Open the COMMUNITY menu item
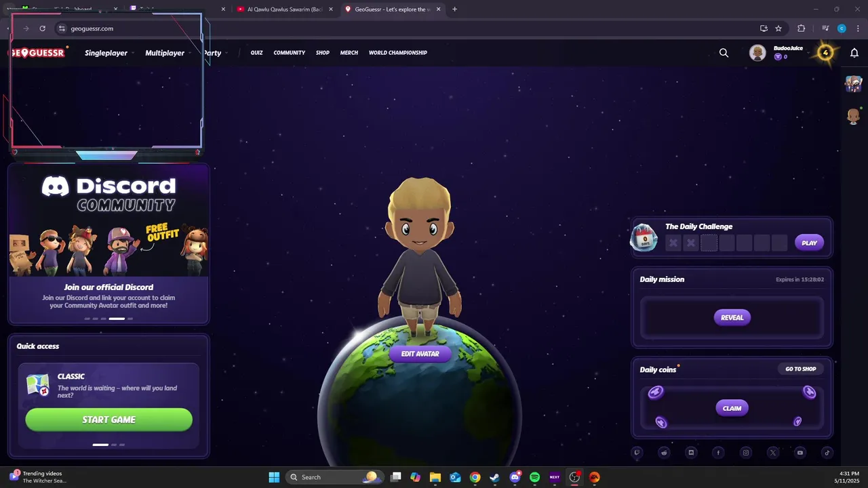 pos(290,53)
